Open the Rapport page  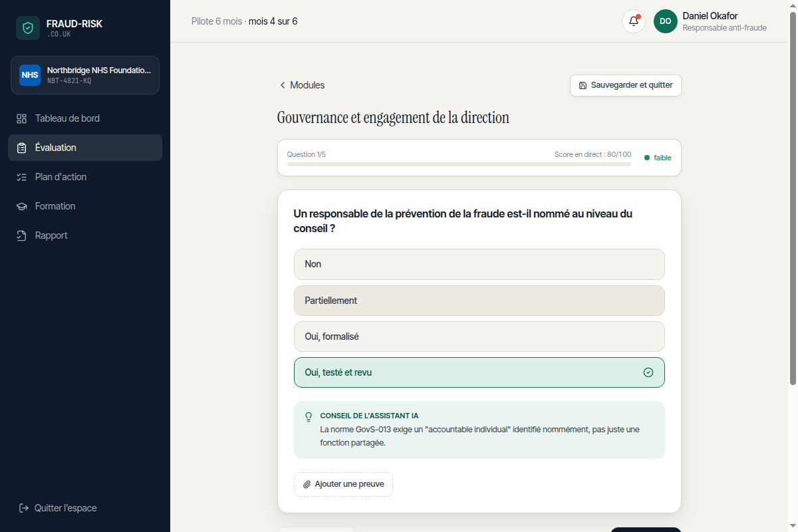85,235
